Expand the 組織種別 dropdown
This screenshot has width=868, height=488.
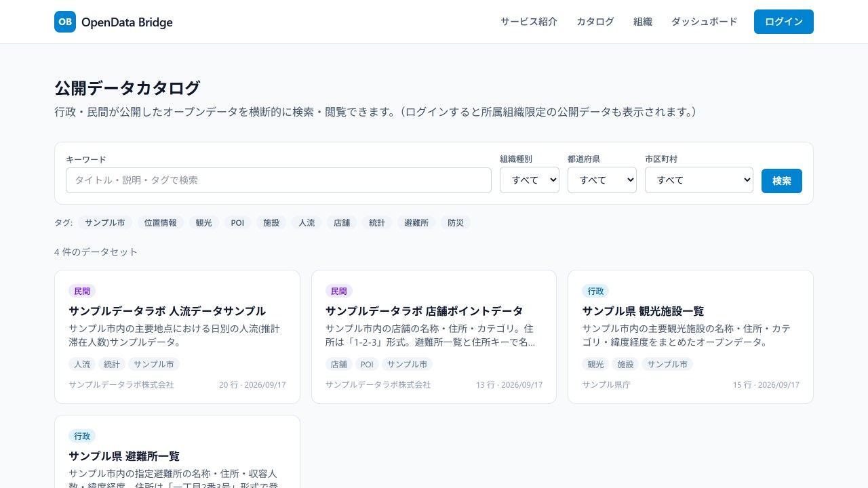pos(530,180)
